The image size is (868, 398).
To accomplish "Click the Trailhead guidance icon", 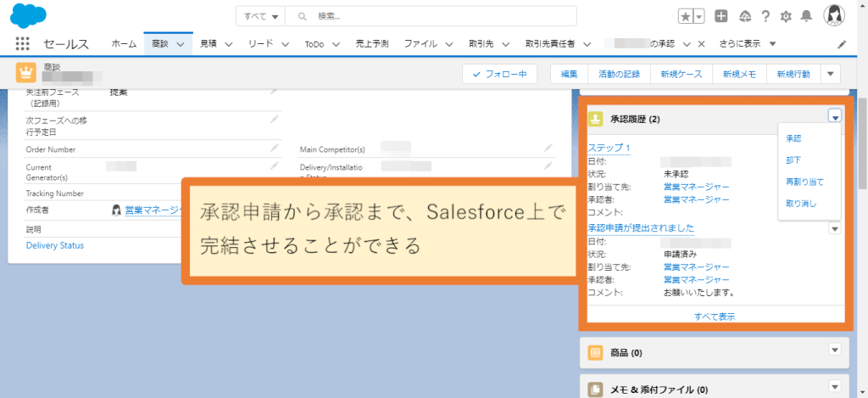I will coord(744,16).
